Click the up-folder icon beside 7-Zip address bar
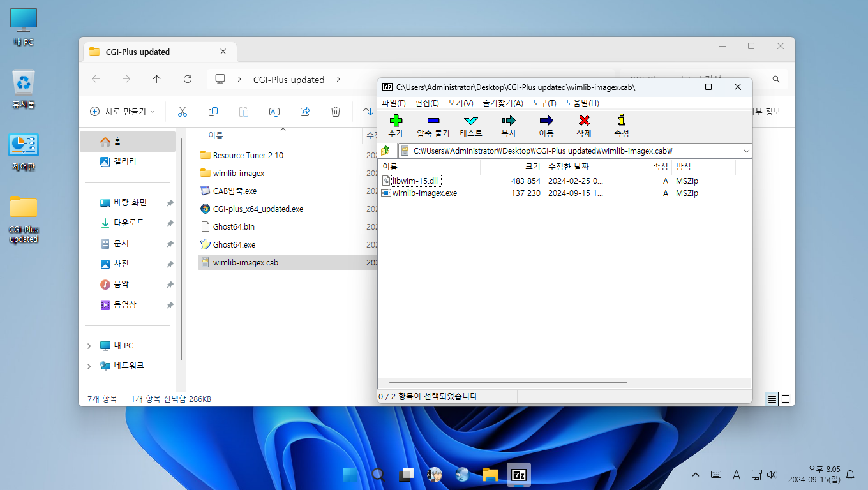The image size is (868, 490). coord(385,151)
